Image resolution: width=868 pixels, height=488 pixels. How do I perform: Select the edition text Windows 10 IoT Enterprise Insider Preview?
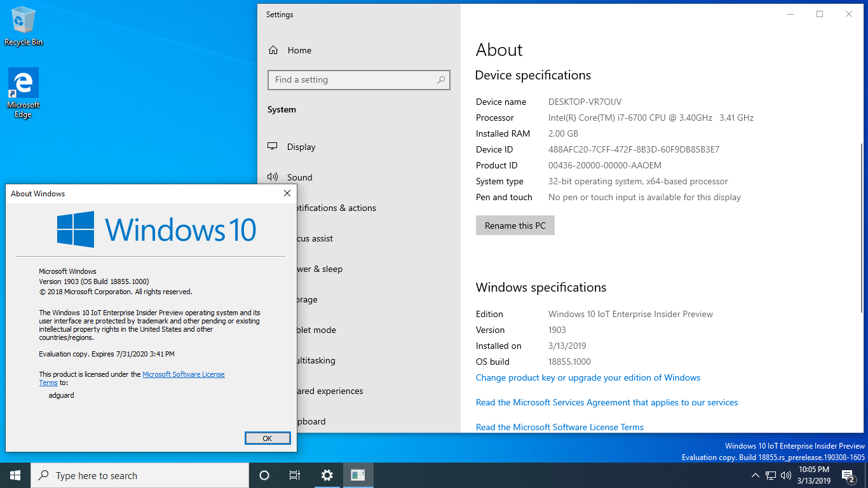tap(630, 314)
